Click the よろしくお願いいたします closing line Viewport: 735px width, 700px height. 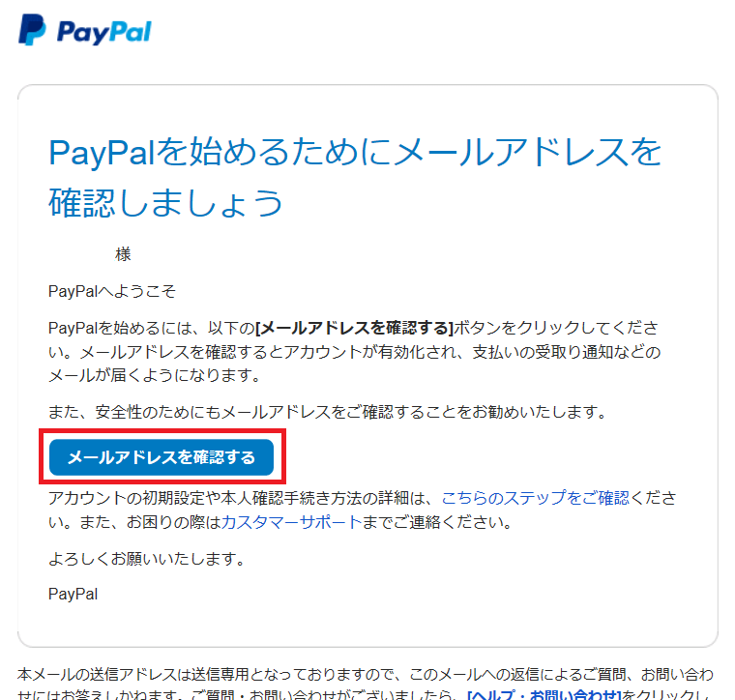pyautogui.click(x=147, y=559)
